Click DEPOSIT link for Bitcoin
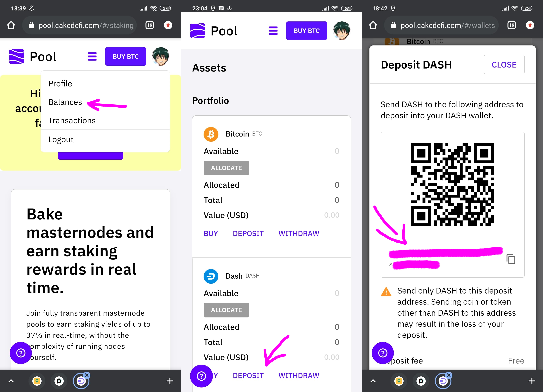Screen dimensions: 543x392 (248, 233)
